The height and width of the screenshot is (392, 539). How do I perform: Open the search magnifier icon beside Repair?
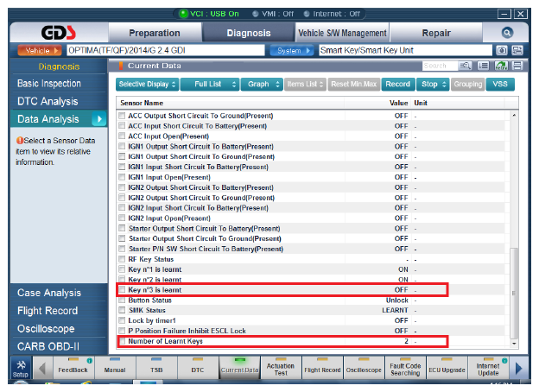[x=507, y=33]
